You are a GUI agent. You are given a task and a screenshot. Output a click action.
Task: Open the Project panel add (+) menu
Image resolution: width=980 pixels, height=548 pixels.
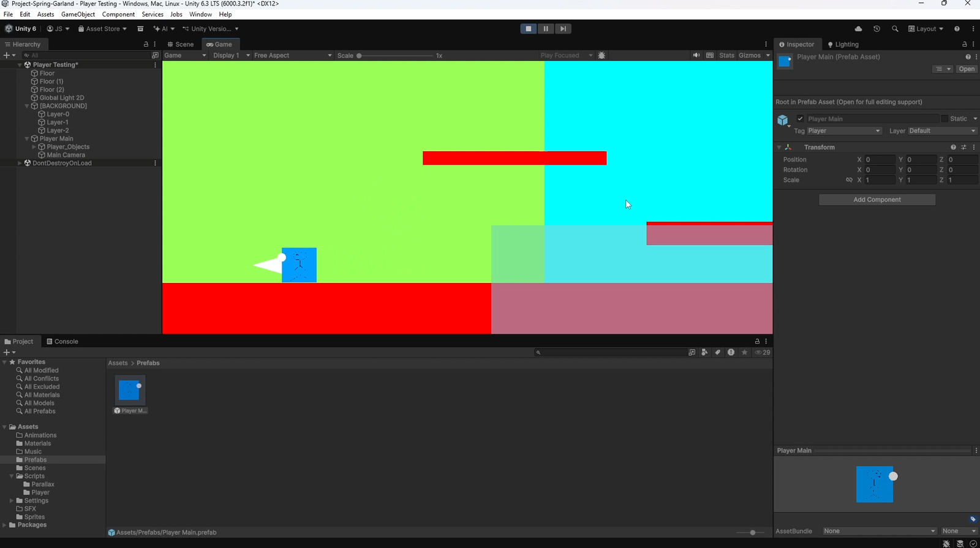tap(9, 352)
